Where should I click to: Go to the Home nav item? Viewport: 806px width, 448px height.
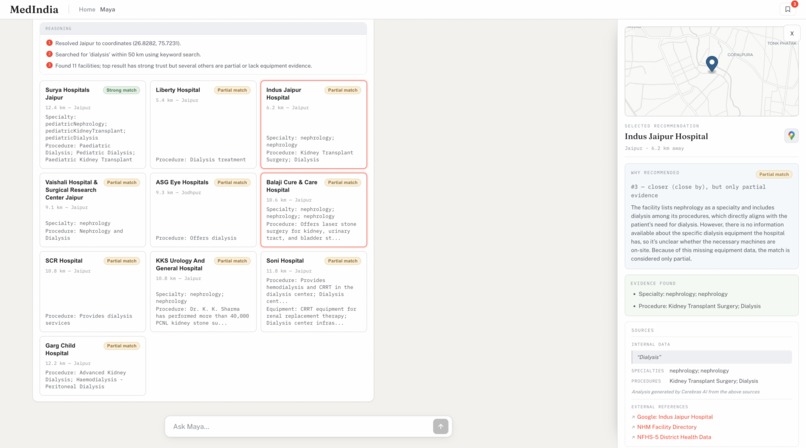(87, 9)
